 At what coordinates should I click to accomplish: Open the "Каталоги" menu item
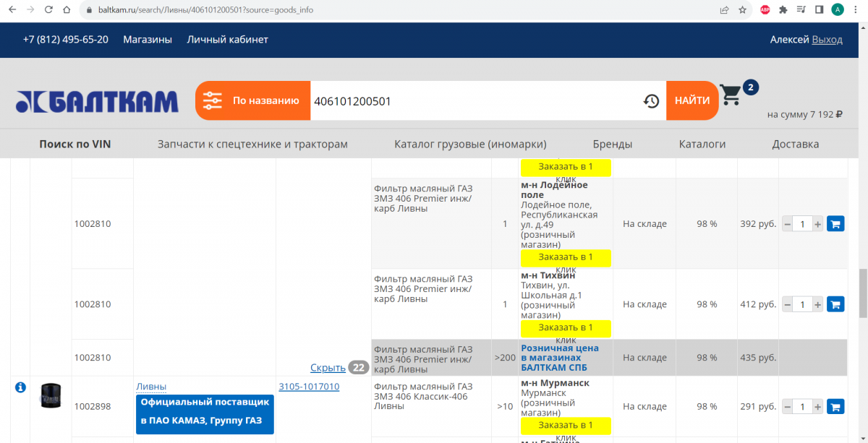click(x=702, y=144)
